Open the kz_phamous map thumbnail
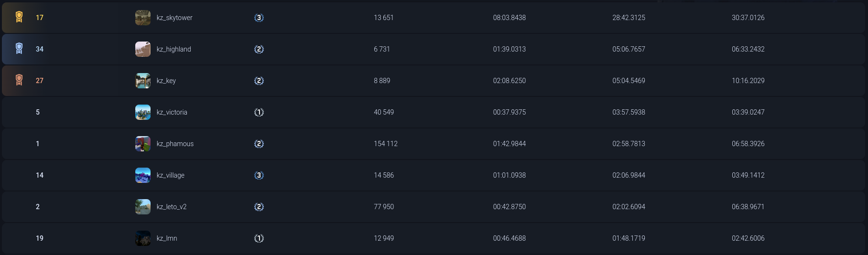 143,144
